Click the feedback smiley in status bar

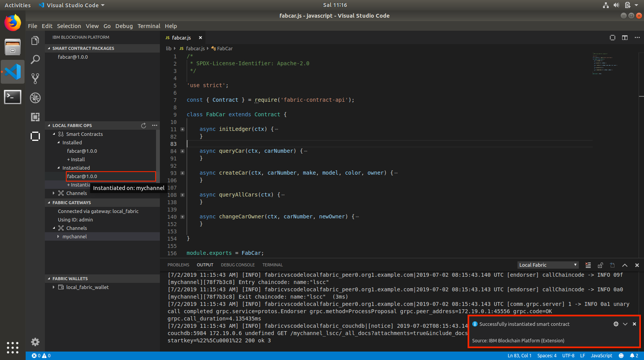tap(621, 356)
